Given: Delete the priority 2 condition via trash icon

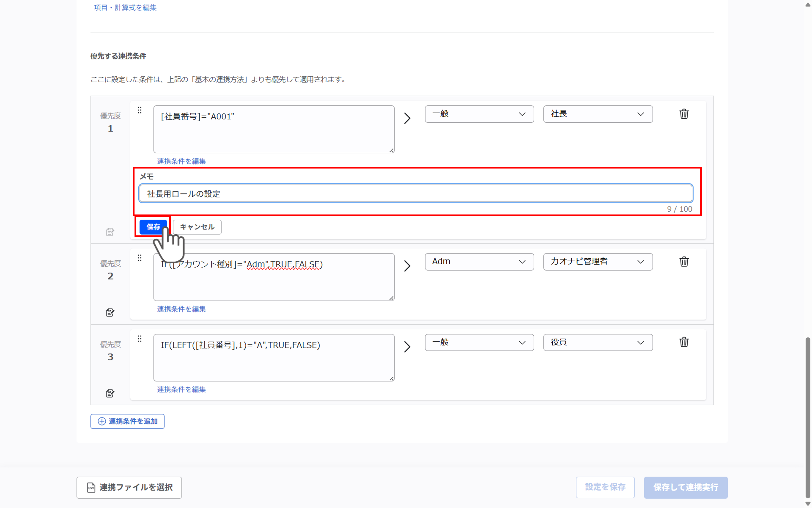Looking at the screenshot, I should (x=684, y=261).
